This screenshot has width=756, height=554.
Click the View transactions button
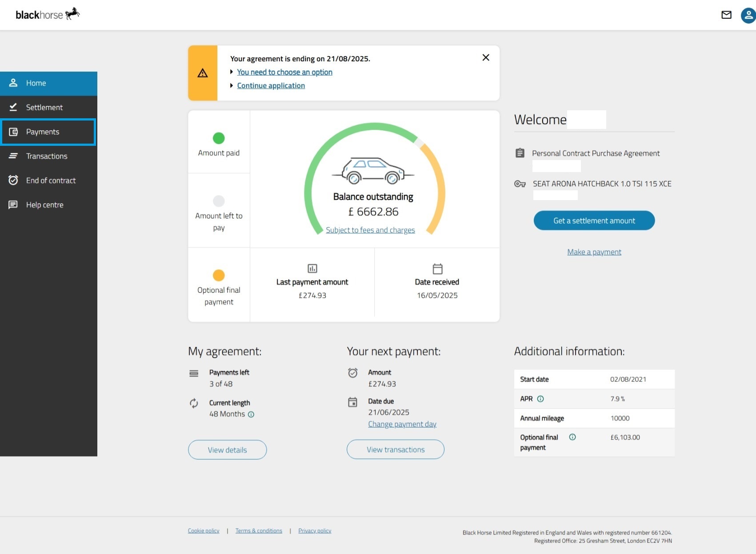coord(396,450)
